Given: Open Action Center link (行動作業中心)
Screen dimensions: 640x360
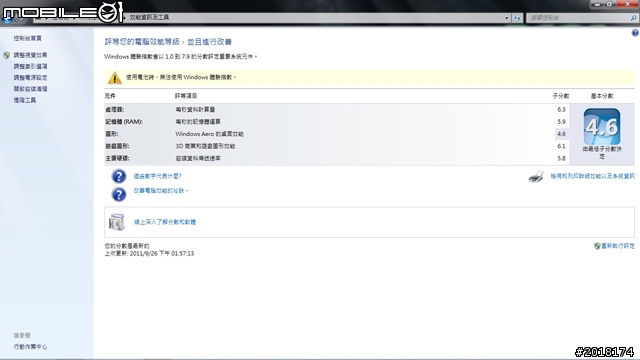Looking at the screenshot, I should [x=30, y=347].
